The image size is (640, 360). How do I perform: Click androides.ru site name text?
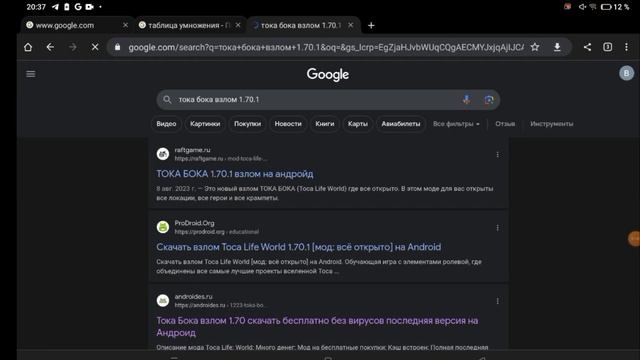(x=193, y=296)
